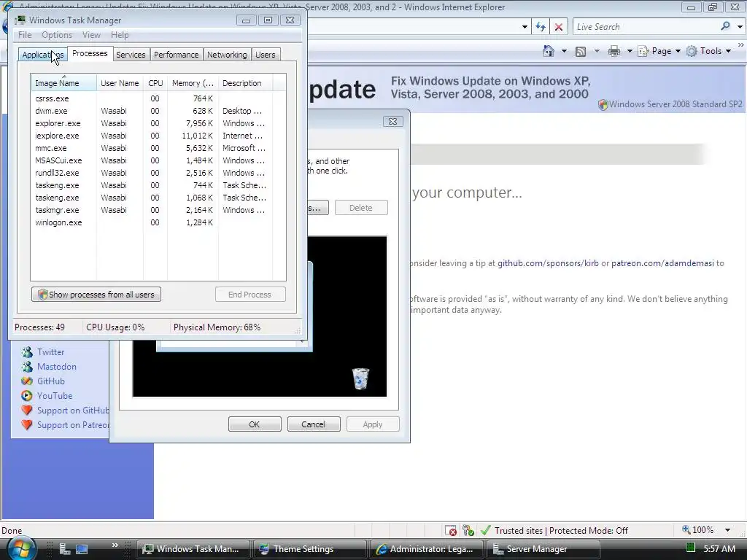Click the Twitter link in sidebar
This screenshot has width=747, height=560.
pyautogui.click(x=50, y=352)
